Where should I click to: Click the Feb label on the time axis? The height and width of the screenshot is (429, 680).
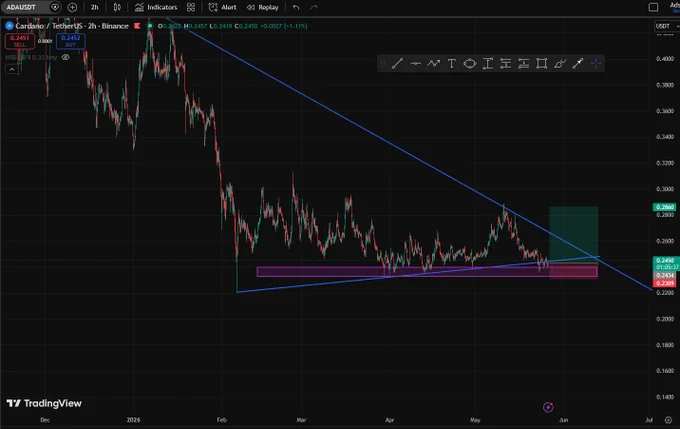(222, 420)
